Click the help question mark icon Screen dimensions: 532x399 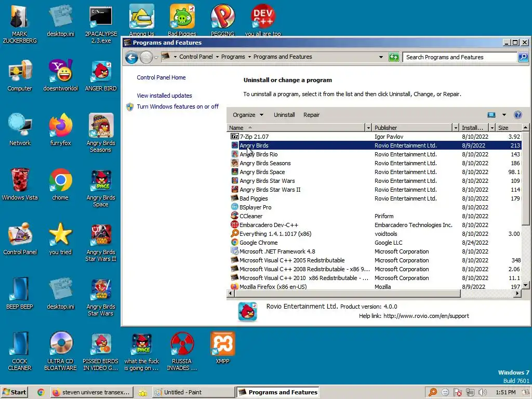point(518,115)
